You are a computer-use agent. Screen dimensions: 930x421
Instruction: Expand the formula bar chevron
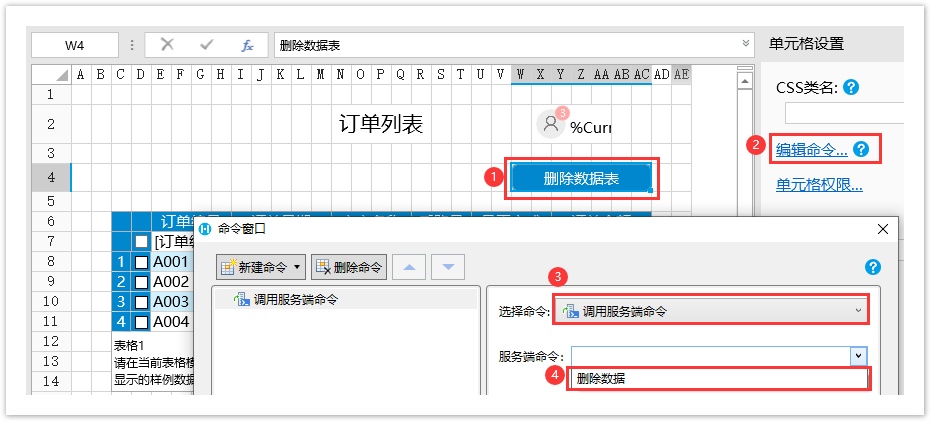[x=746, y=44]
